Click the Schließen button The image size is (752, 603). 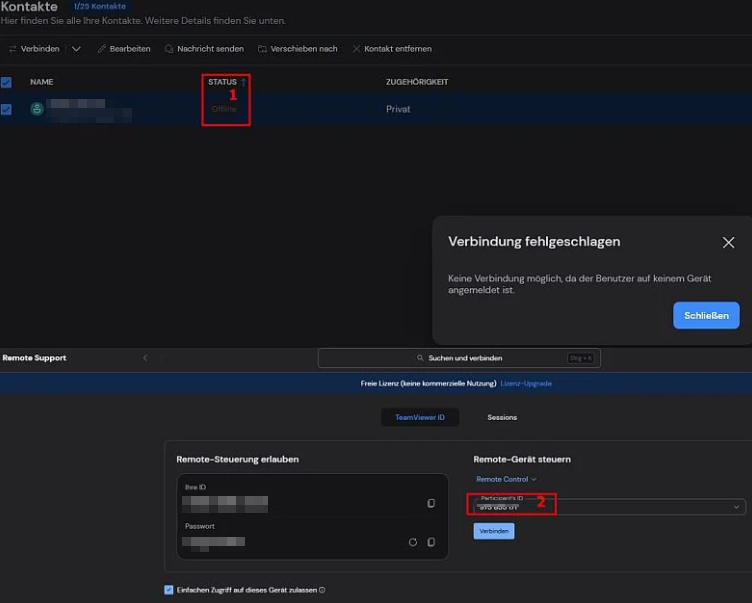706,316
